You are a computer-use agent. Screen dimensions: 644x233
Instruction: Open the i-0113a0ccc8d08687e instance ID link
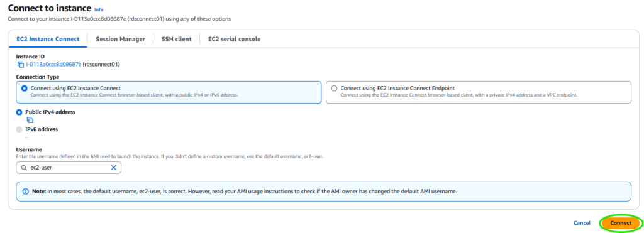pyautogui.click(x=53, y=65)
